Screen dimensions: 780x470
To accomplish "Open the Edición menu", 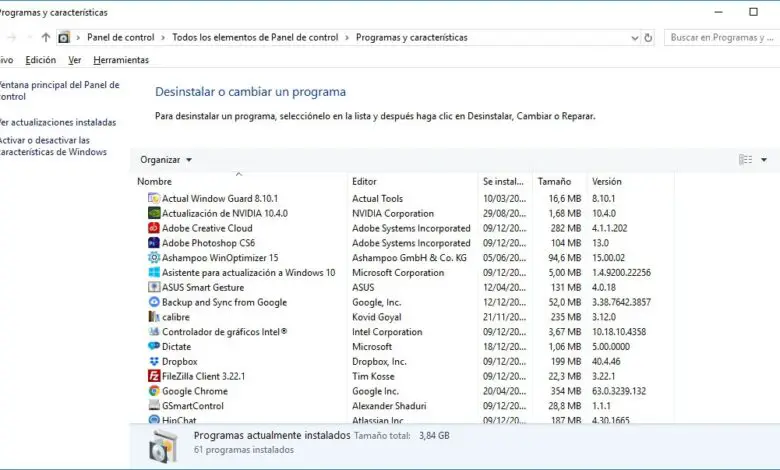I will (x=40, y=60).
